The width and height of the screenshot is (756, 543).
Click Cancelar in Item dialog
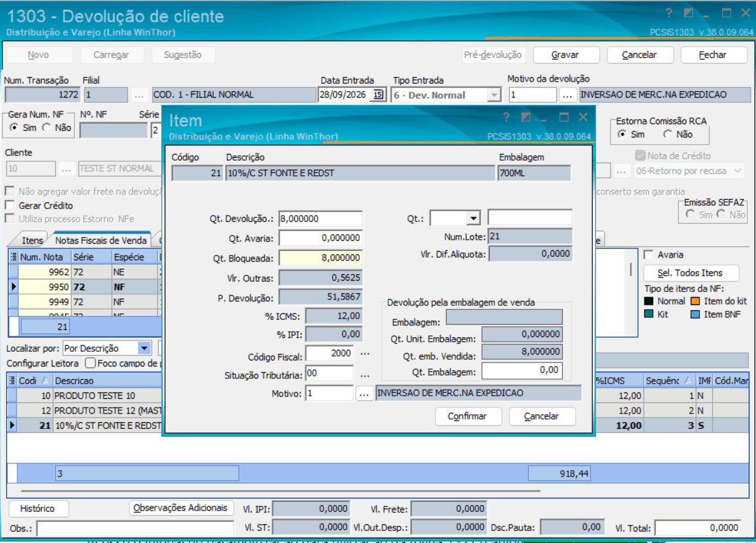coord(542,416)
